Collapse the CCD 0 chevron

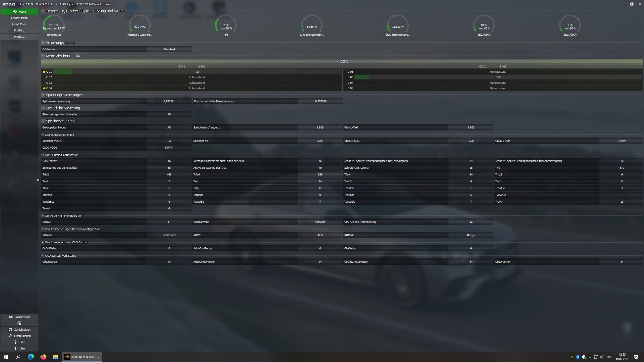[337, 62]
